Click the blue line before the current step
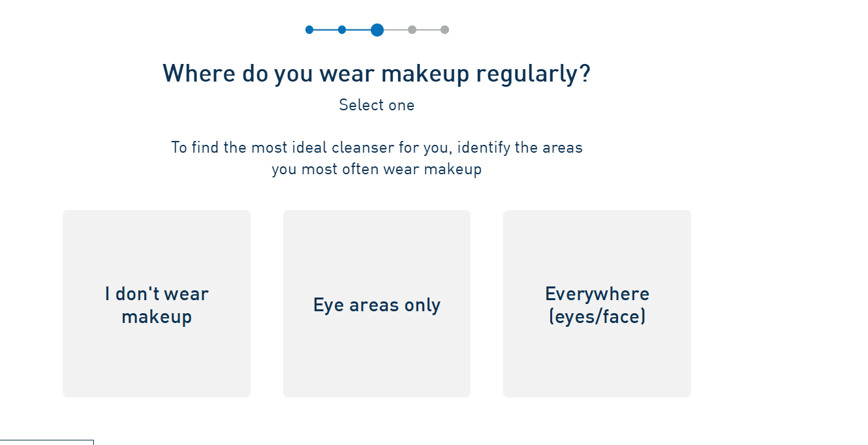The height and width of the screenshot is (445, 868). 358,29
